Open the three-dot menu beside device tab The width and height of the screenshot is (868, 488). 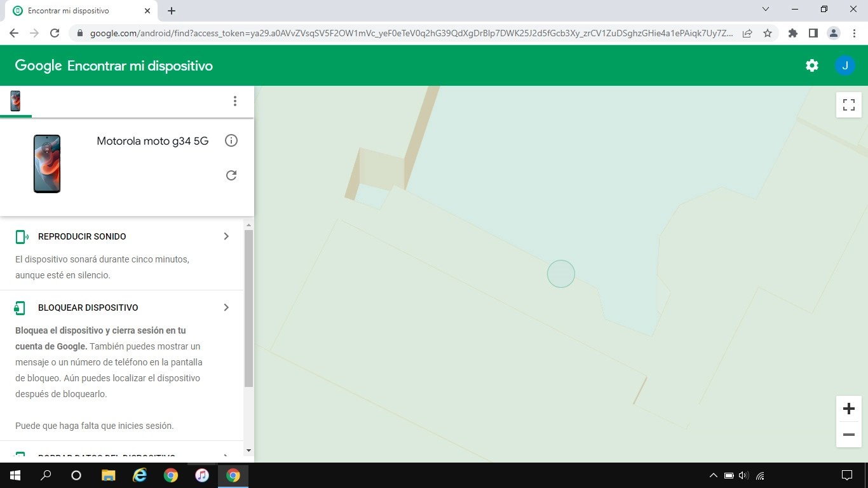click(x=235, y=101)
